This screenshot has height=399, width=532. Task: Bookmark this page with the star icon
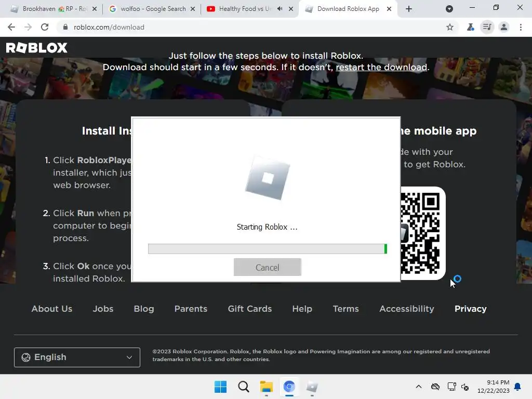[x=450, y=27]
